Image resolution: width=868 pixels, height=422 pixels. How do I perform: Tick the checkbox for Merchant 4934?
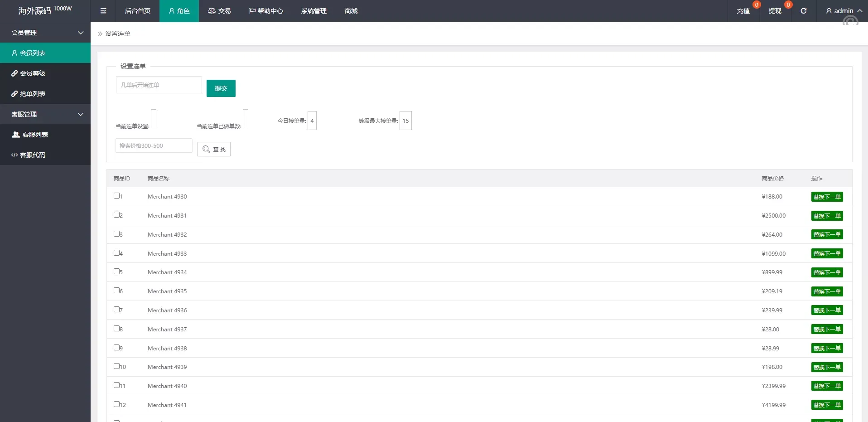[116, 272]
